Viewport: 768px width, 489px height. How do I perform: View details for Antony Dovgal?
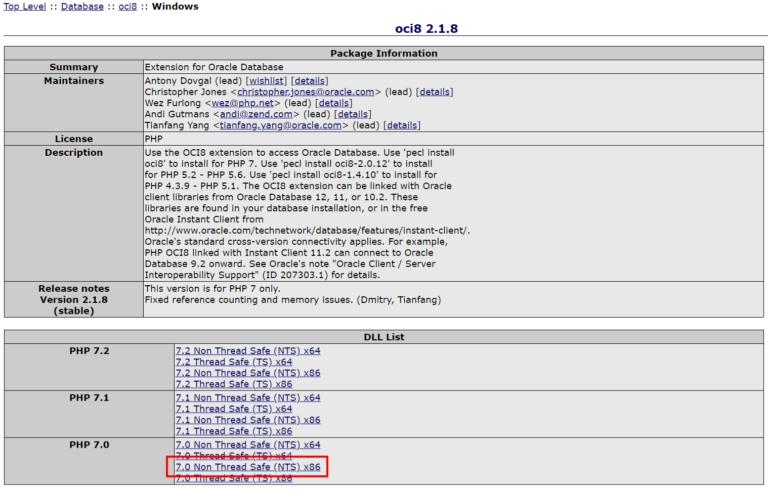pyautogui.click(x=309, y=80)
